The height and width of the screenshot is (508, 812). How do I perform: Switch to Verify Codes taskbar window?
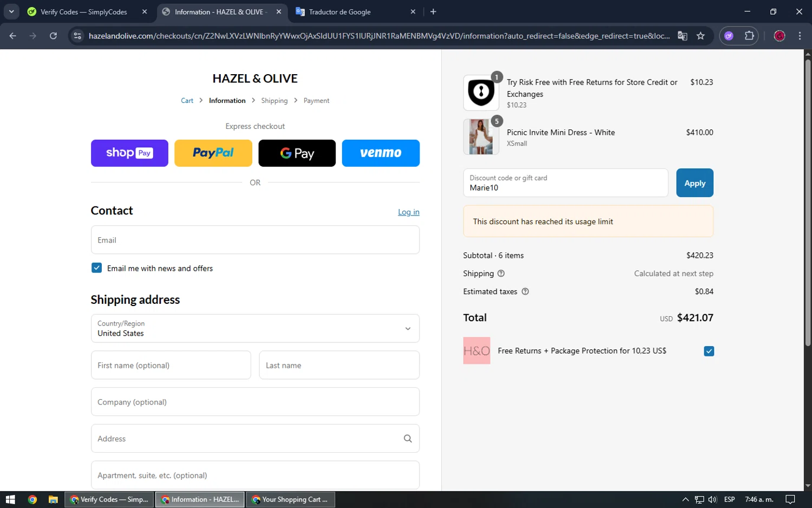tap(109, 499)
